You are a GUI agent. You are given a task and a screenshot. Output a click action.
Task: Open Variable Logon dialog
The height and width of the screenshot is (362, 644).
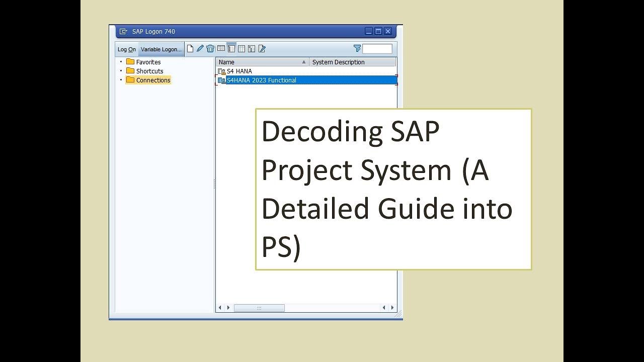161,49
